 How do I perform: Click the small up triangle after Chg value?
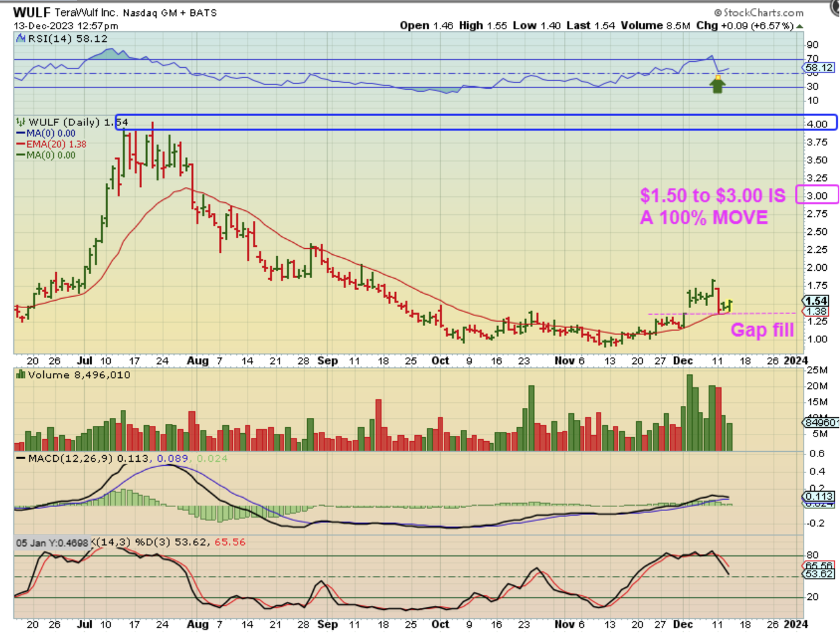tap(800, 26)
